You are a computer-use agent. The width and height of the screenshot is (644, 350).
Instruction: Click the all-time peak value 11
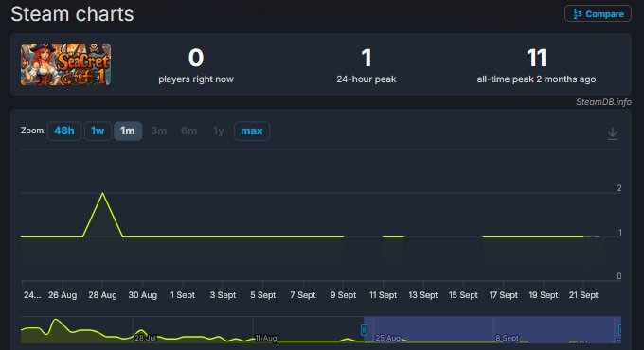tap(536, 58)
